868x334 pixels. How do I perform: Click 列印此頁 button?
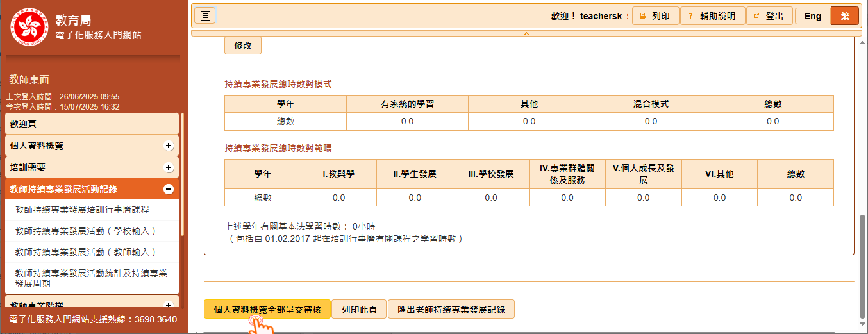click(x=359, y=309)
